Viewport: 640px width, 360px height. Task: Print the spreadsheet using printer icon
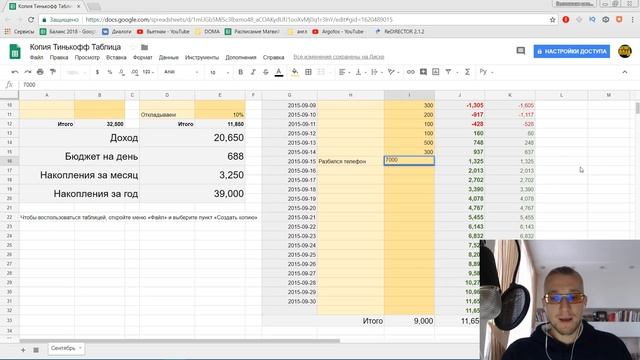[40, 72]
